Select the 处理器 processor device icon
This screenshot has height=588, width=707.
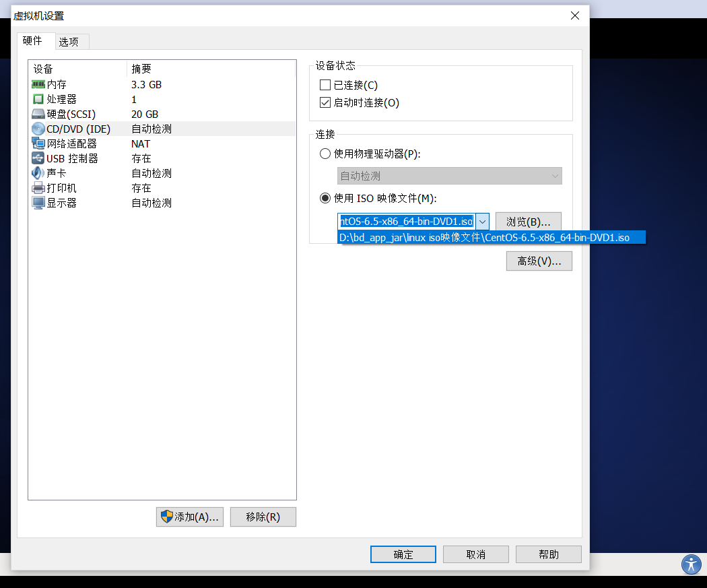pos(38,99)
